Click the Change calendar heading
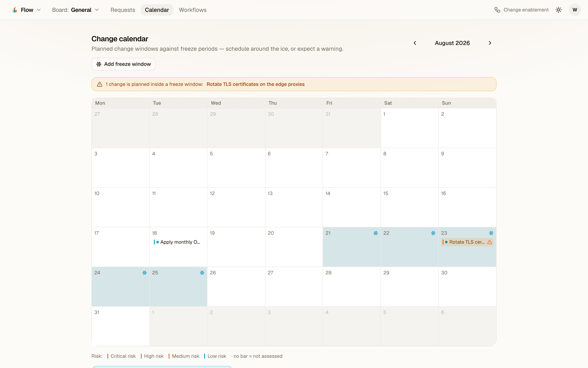 tap(120, 39)
